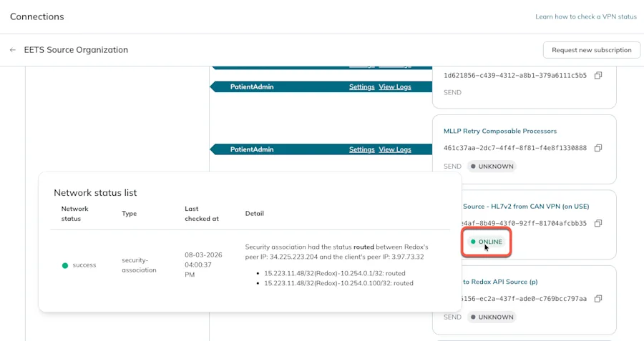
Task: Select route 15.223.11.48/32(Redox)-10.254.0.1/32
Action: tap(335, 273)
